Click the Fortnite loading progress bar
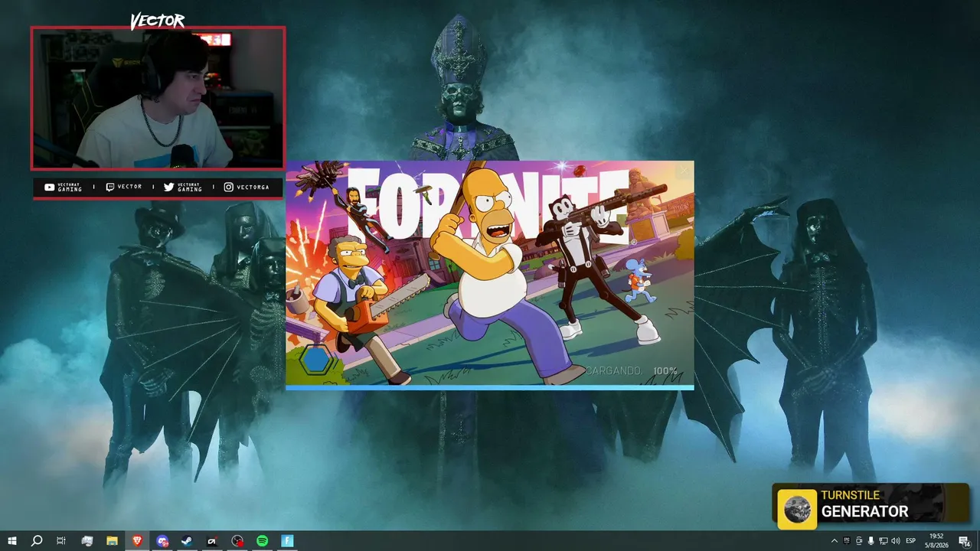 (490, 388)
